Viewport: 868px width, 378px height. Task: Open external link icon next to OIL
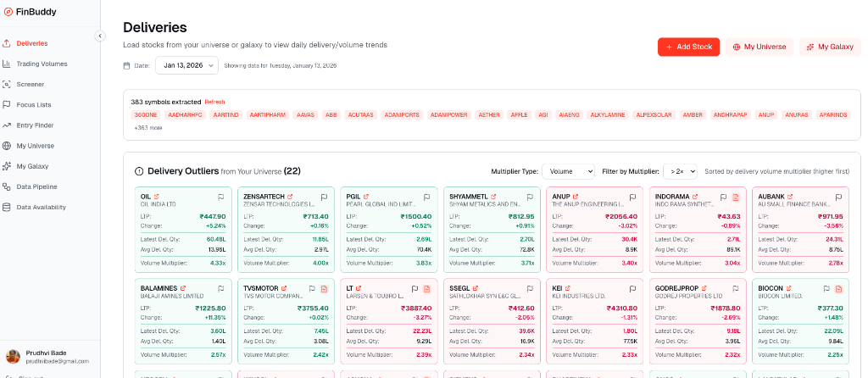pos(157,197)
